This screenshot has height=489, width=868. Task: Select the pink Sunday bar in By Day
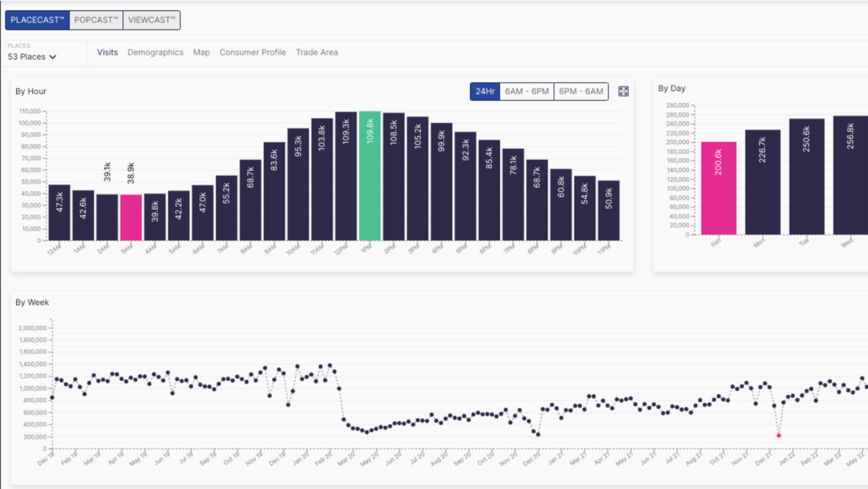pyautogui.click(x=719, y=188)
